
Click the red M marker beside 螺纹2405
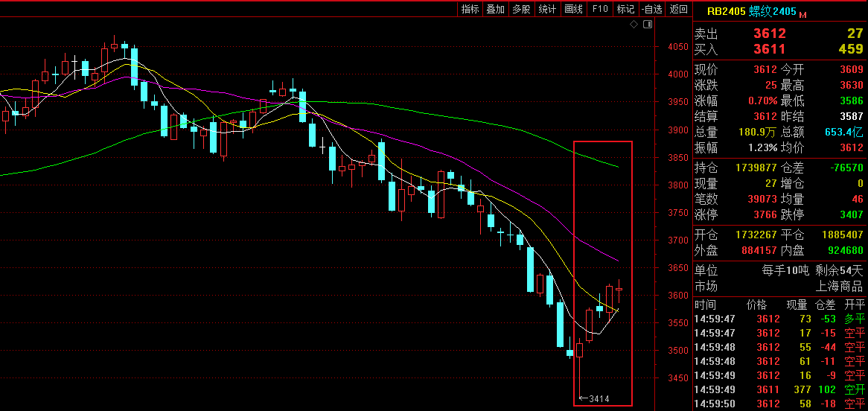point(803,14)
